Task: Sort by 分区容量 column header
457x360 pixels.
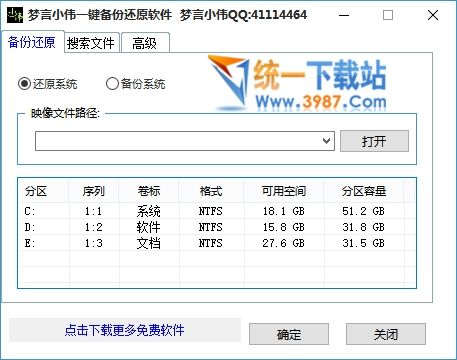Action: (x=364, y=191)
